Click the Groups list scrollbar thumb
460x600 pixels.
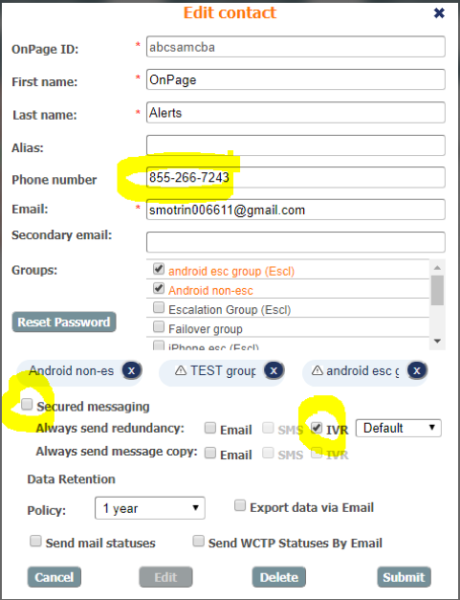click(437, 290)
